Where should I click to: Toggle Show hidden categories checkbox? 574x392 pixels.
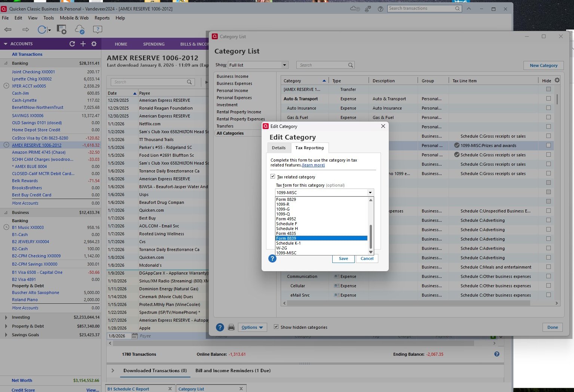pyautogui.click(x=276, y=327)
